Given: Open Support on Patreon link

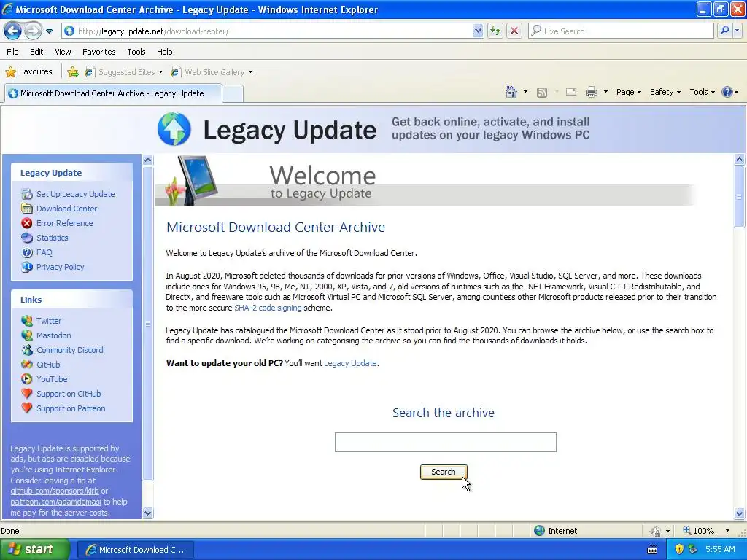Looking at the screenshot, I should coord(71,408).
